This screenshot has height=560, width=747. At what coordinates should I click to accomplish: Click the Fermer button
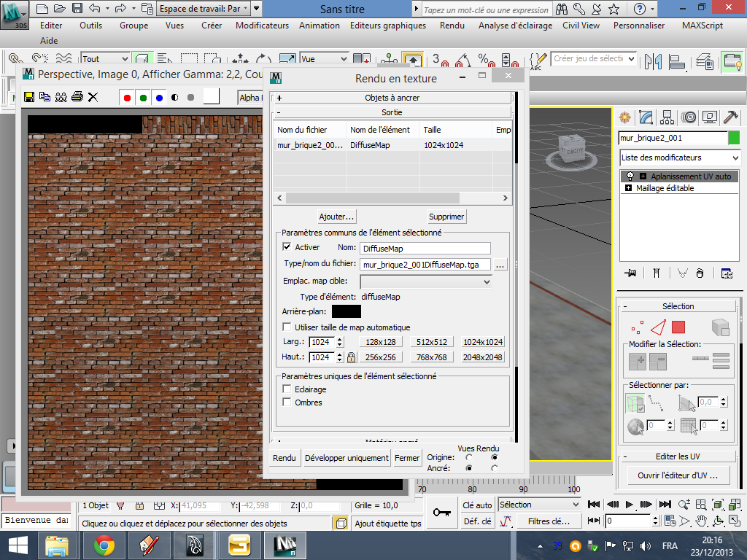coord(407,458)
